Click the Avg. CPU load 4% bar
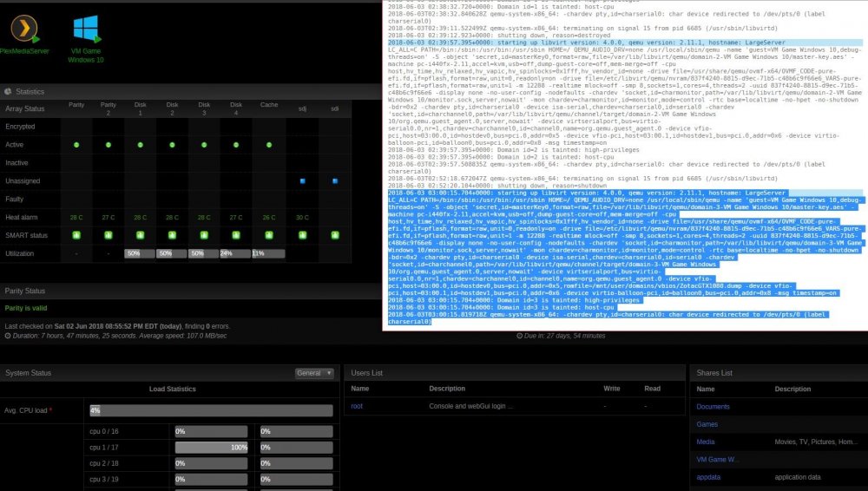This screenshot has height=491, width=868. [x=212, y=410]
